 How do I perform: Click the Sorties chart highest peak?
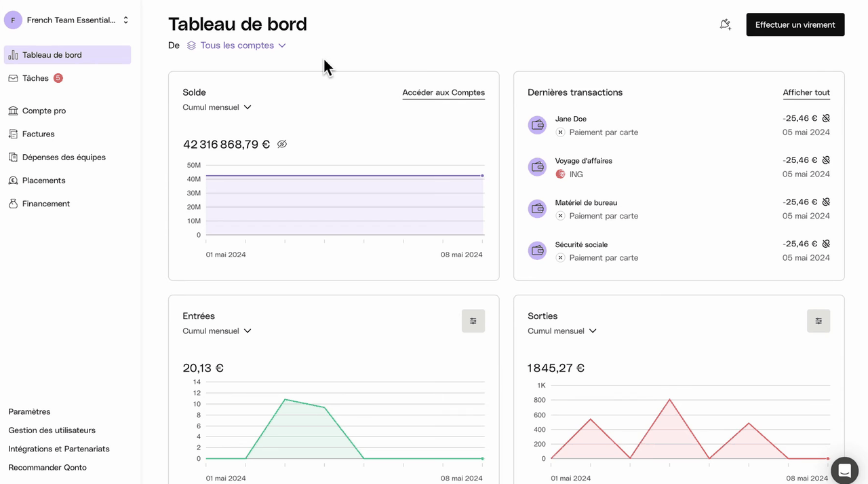tap(670, 399)
